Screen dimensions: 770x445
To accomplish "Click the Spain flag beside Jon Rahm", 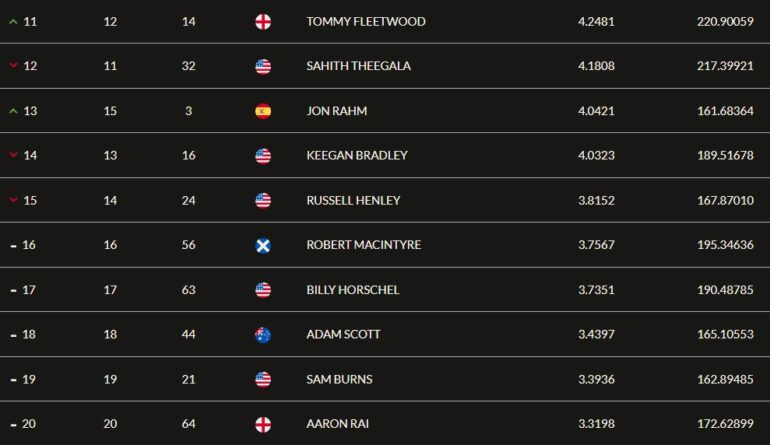I will pos(263,111).
